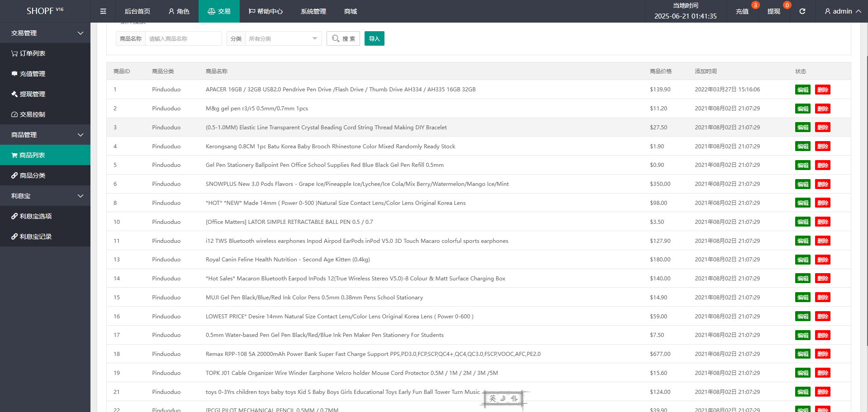Switch to the 帮助中心 top tab
Image resolution: width=868 pixels, height=412 pixels.
(x=266, y=11)
